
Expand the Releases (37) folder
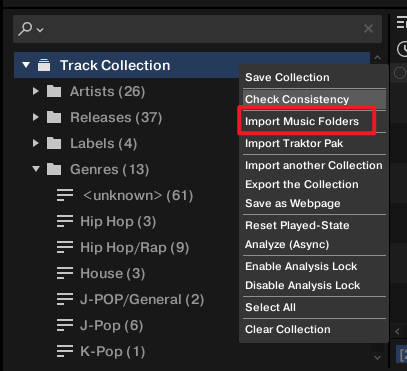pyautogui.click(x=36, y=117)
